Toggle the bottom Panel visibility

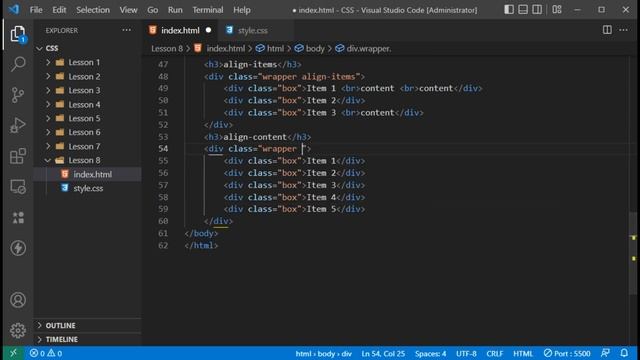523,9
